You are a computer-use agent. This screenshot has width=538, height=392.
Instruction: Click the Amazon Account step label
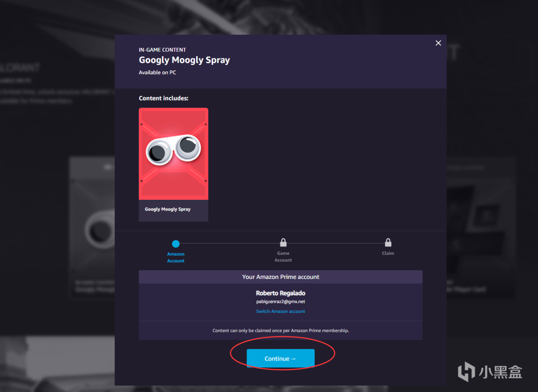point(176,257)
